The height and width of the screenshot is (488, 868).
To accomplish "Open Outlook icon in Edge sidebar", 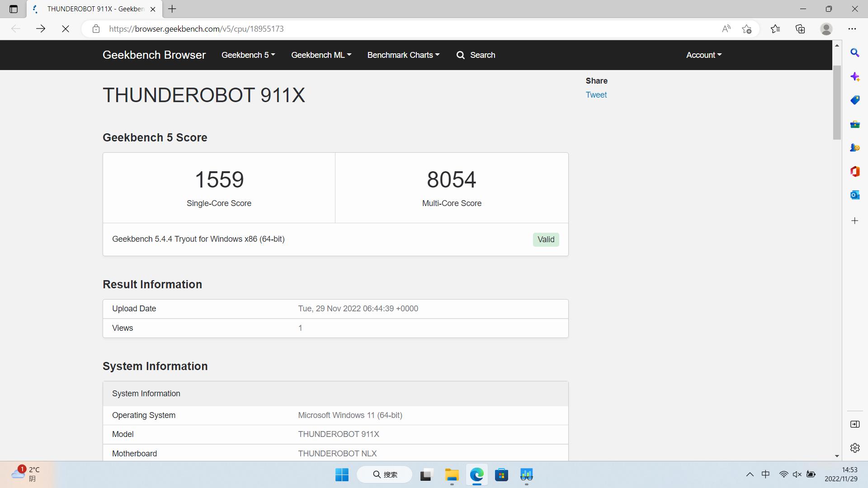I will 854,195.
